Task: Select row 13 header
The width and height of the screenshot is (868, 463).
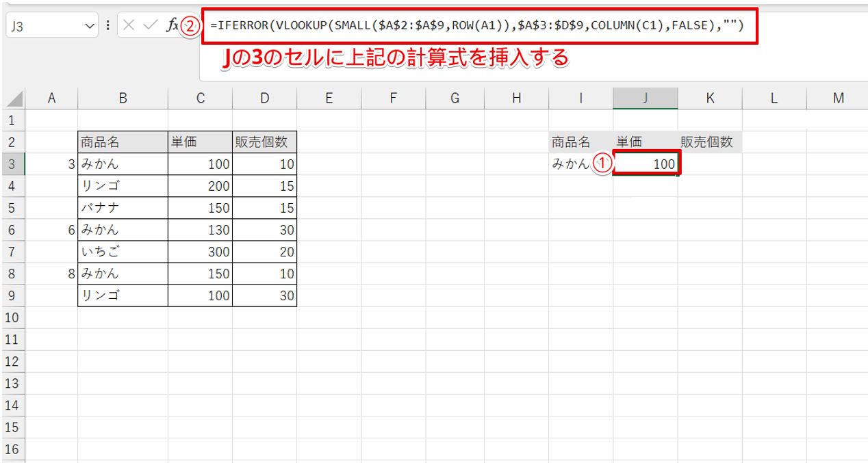Action: [x=14, y=383]
